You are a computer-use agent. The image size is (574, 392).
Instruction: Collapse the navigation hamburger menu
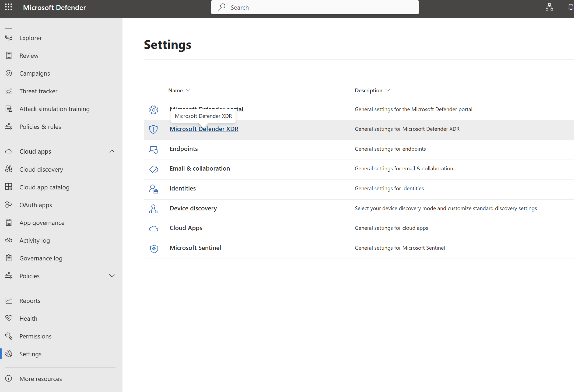tap(9, 27)
